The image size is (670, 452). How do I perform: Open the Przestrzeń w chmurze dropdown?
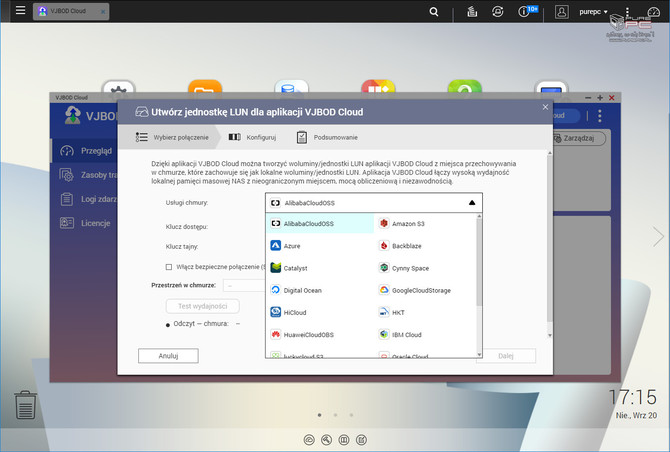(244, 285)
